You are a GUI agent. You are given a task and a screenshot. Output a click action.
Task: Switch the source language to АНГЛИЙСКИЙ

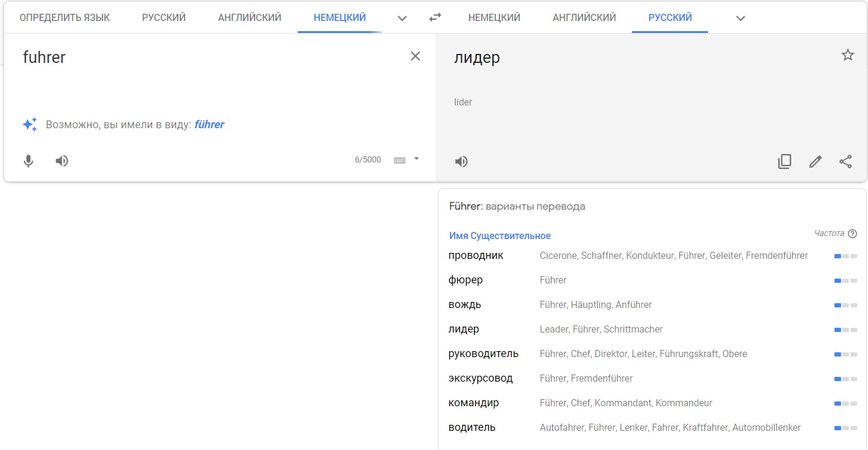click(249, 17)
